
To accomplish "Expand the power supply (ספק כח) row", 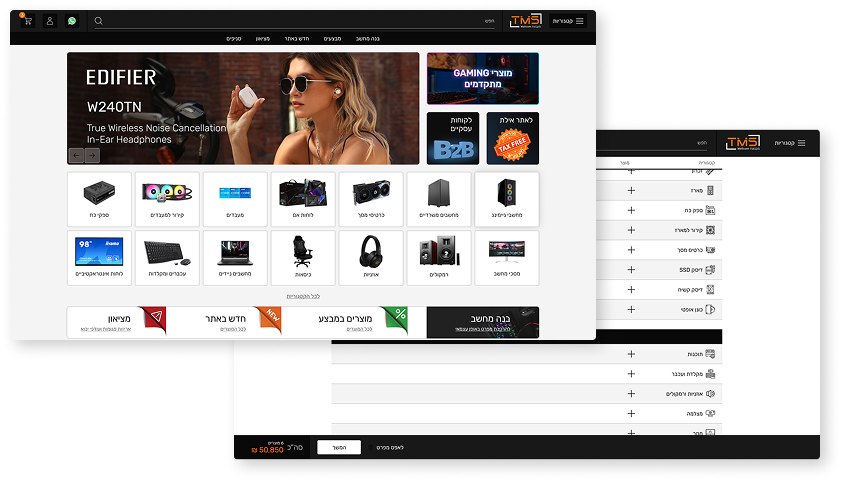I will (631, 210).
